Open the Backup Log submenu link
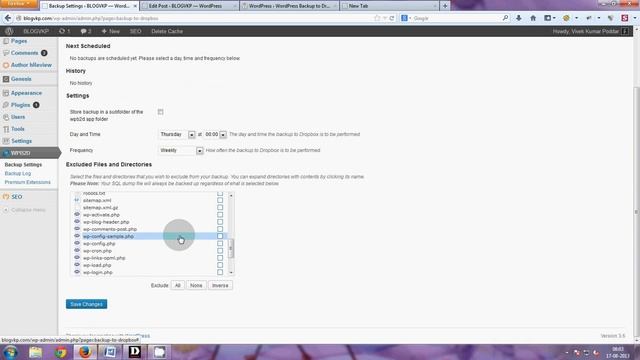Image resolution: width=640 pixels, height=360 pixels. [x=18, y=173]
